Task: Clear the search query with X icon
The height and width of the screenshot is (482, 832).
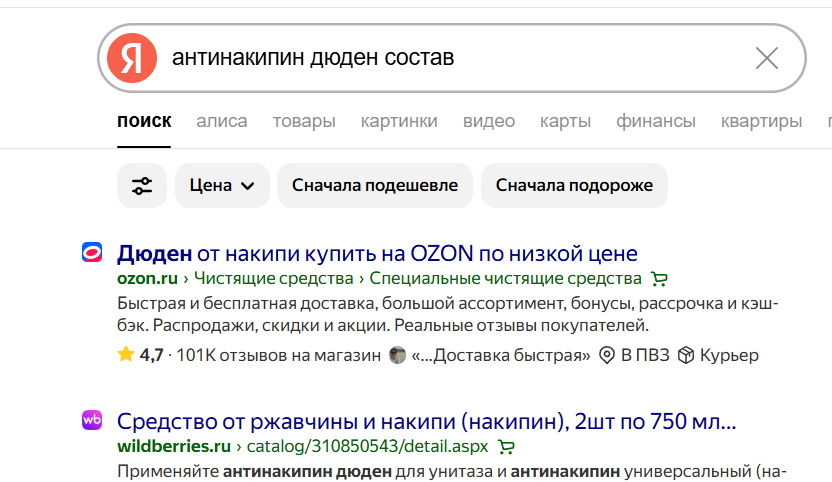Action: 766,58
